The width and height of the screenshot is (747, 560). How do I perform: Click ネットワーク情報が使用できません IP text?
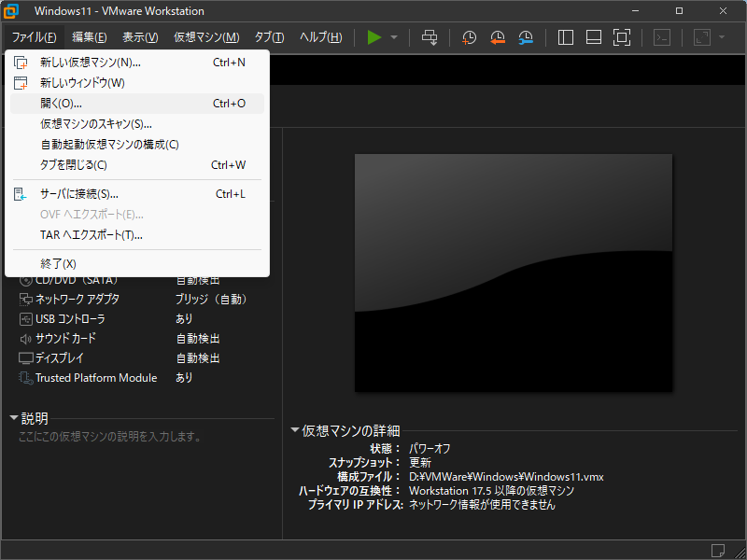pyautogui.click(x=482, y=505)
